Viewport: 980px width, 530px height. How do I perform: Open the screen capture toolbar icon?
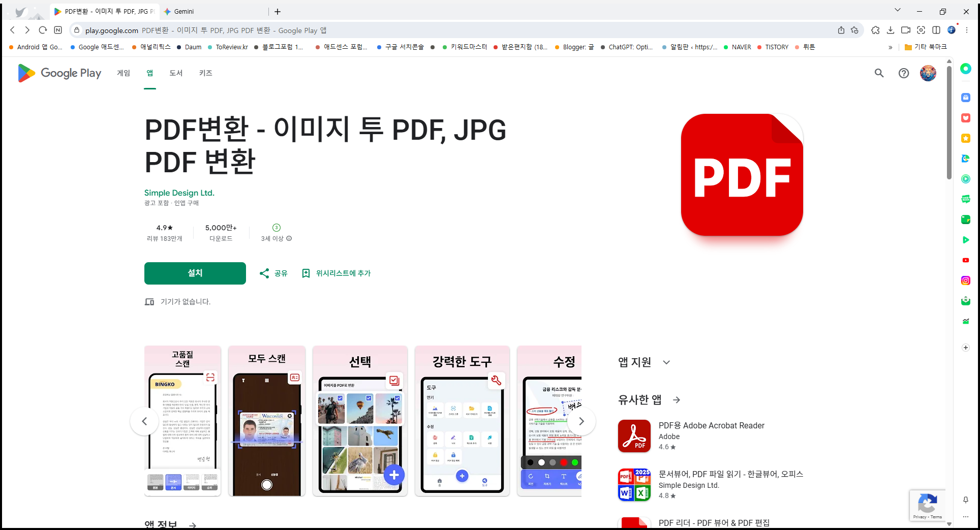tap(921, 30)
